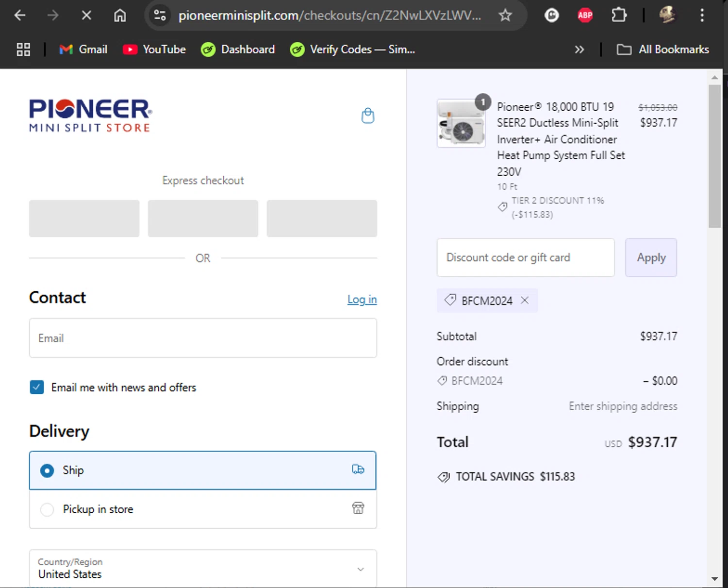Uncheck Email me with news and offers

point(37,387)
